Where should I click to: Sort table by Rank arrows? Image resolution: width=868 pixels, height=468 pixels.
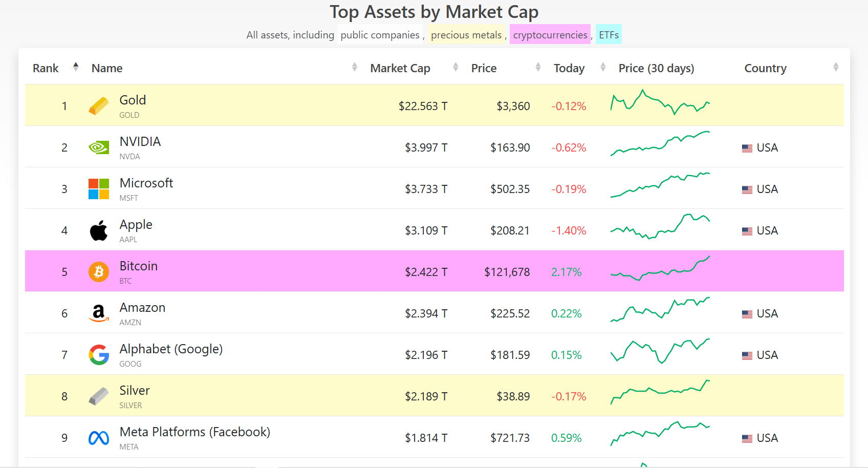76,67
